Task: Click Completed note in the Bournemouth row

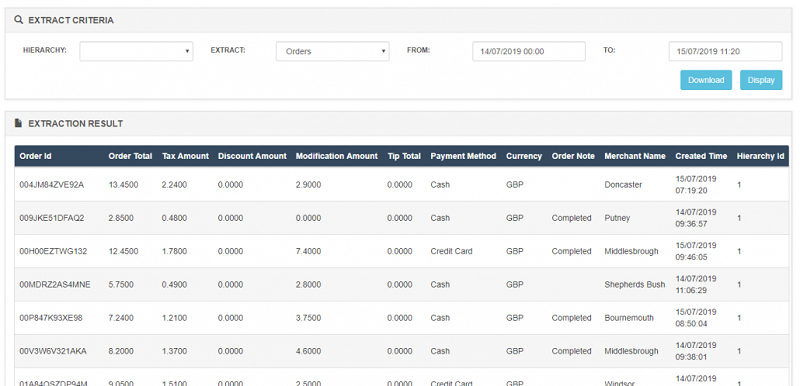Action: 571,318
